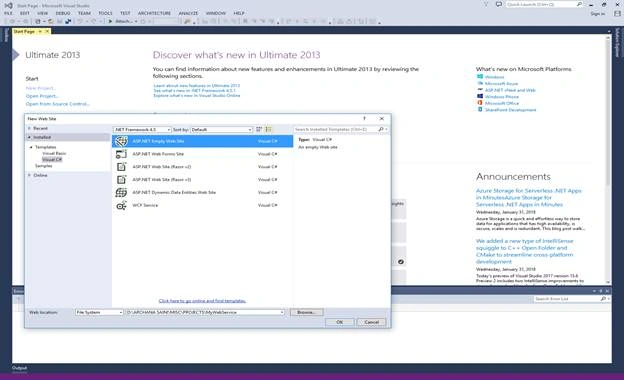Click the Browse... button
Viewport: 624px width, 380px height.
coord(306,312)
